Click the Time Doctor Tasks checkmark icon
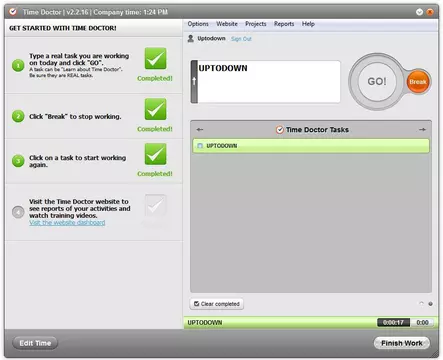 (x=280, y=130)
